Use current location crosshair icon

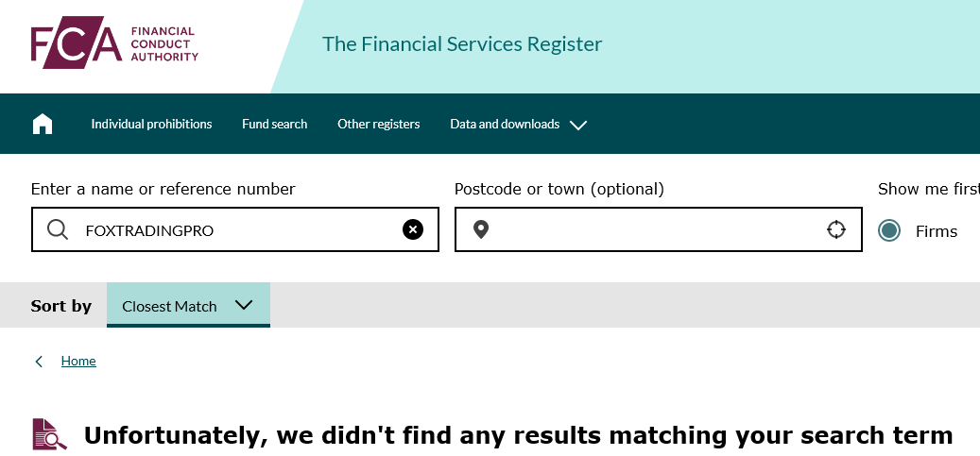[836, 229]
